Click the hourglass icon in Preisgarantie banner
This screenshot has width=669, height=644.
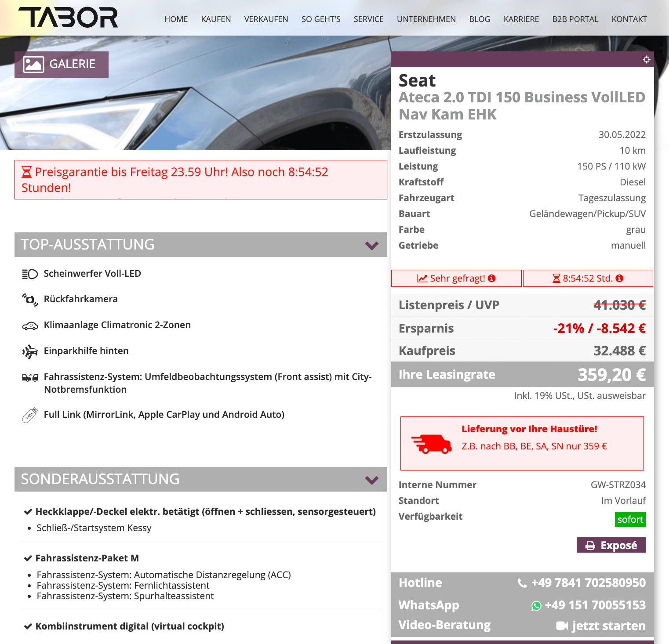(27, 172)
